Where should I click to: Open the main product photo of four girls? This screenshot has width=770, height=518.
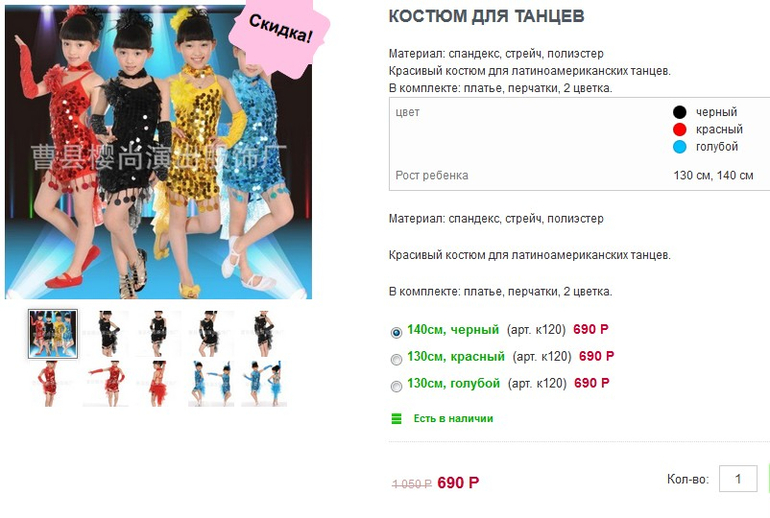click(x=159, y=152)
